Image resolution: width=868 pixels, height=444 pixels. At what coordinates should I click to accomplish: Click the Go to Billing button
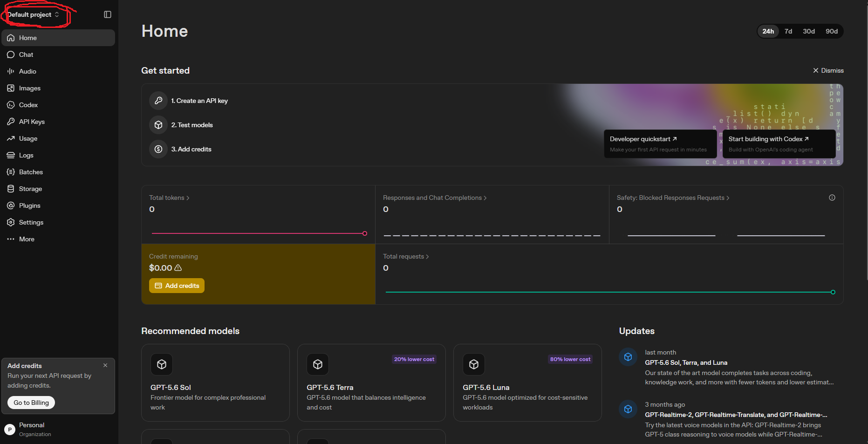[31, 403]
